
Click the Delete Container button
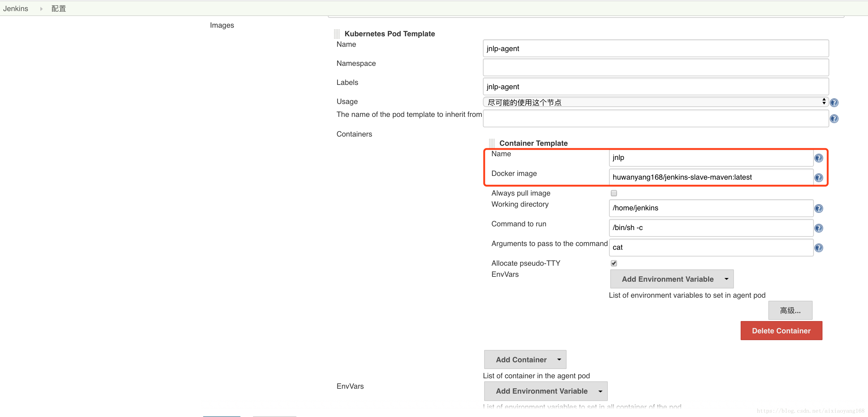pyautogui.click(x=781, y=331)
